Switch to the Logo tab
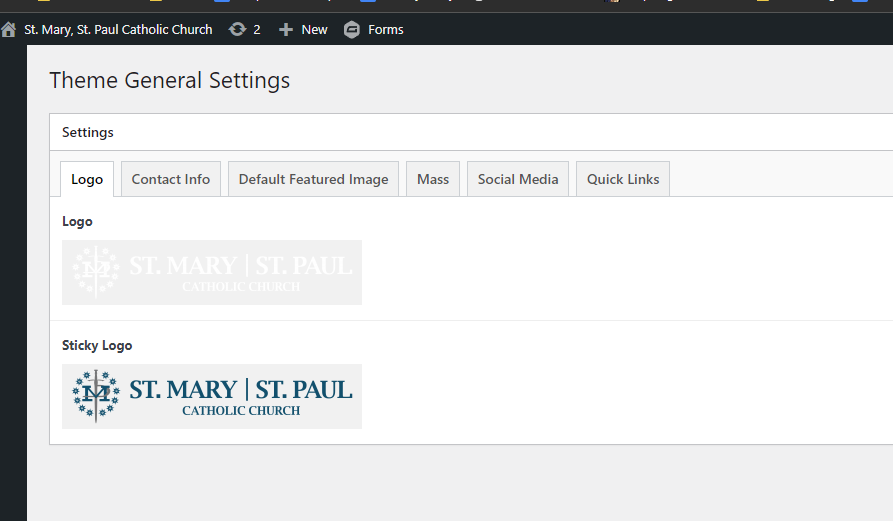The width and height of the screenshot is (893, 521). coord(87,179)
